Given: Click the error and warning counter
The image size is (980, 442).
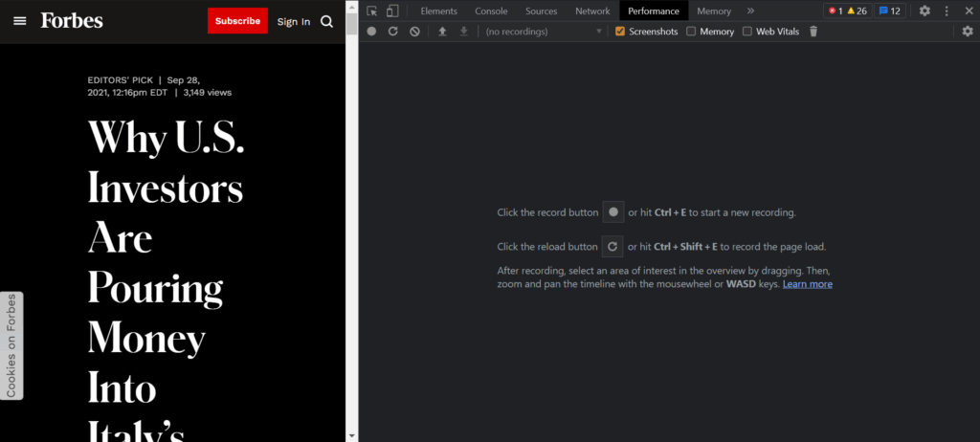Looking at the screenshot, I should point(848,11).
